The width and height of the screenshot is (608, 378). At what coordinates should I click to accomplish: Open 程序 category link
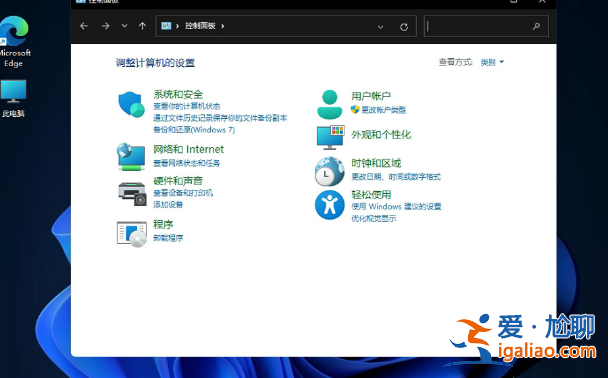click(163, 224)
